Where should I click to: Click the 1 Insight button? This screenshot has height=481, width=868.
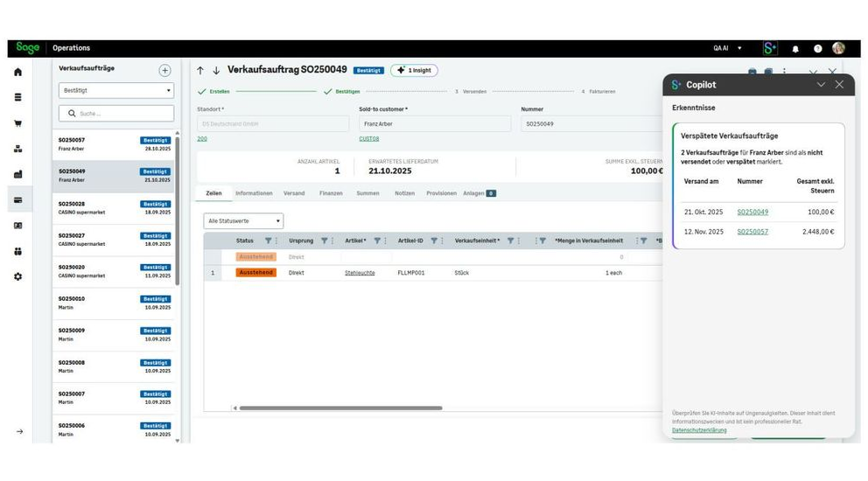pyautogui.click(x=414, y=70)
